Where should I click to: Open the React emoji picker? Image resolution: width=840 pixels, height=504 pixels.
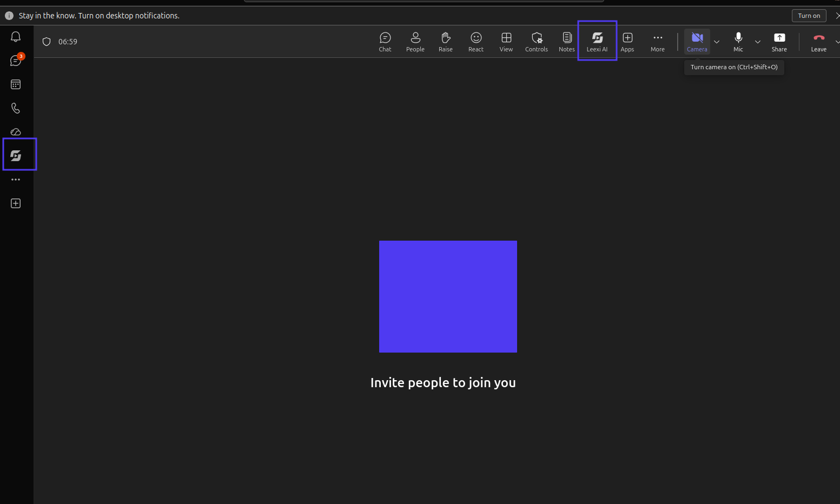(x=476, y=42)
